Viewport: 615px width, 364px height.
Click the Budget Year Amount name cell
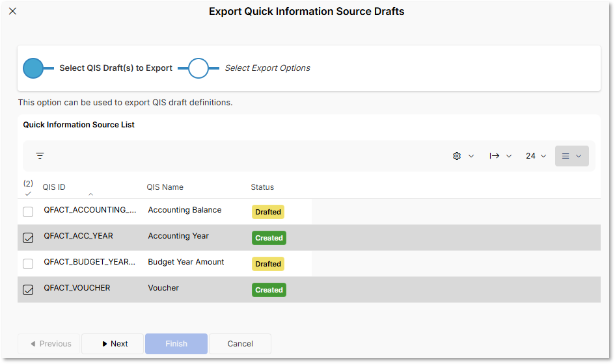[185, 261]
